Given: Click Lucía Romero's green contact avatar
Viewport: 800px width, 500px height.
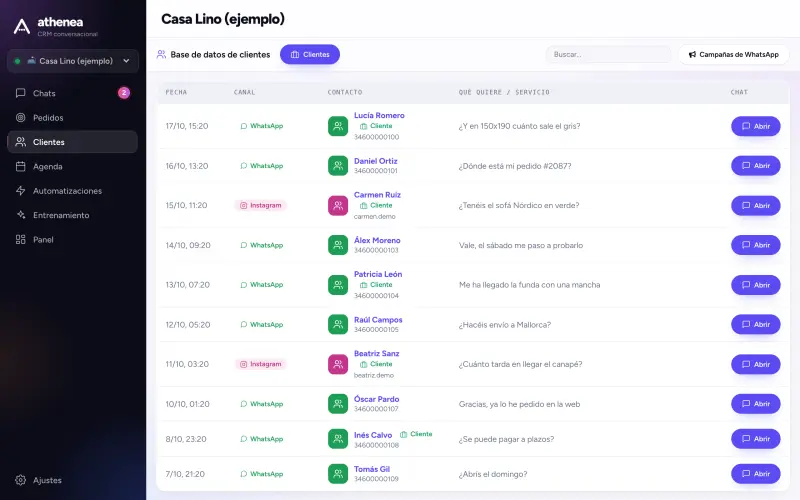Looking at the screenshot, I should (x=338, y=126).
